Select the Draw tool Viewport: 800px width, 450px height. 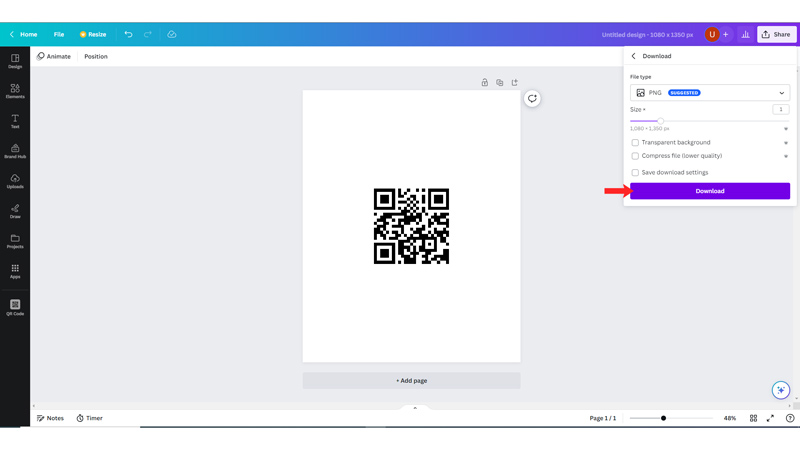click(15, 211)
